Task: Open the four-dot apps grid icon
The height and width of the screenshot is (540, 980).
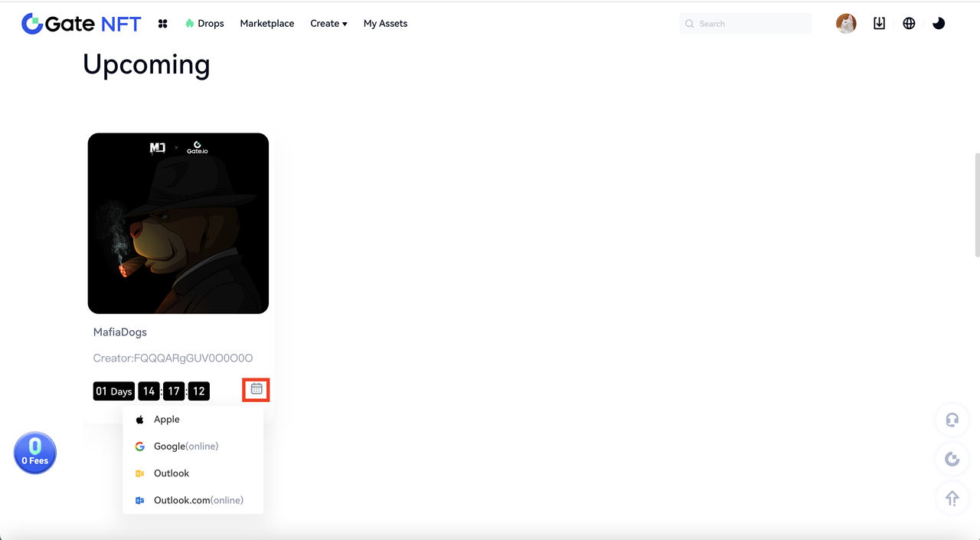Action: [x=162, y=24]
